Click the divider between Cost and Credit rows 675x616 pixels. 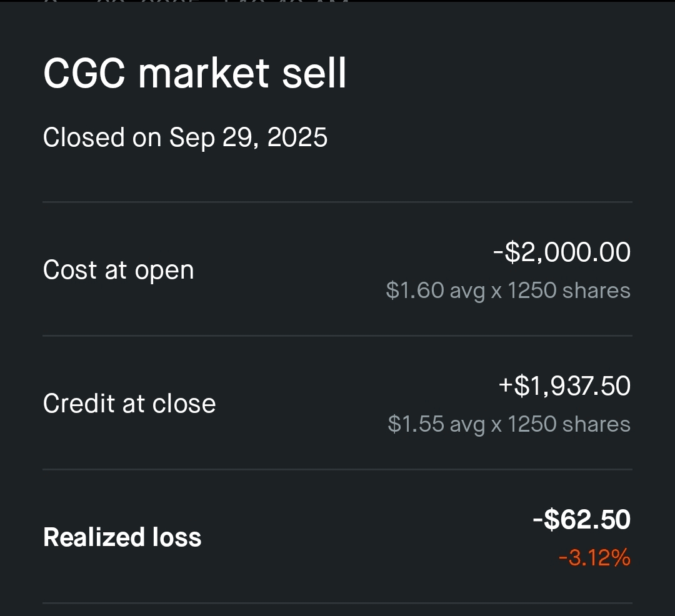pos(337,335)
